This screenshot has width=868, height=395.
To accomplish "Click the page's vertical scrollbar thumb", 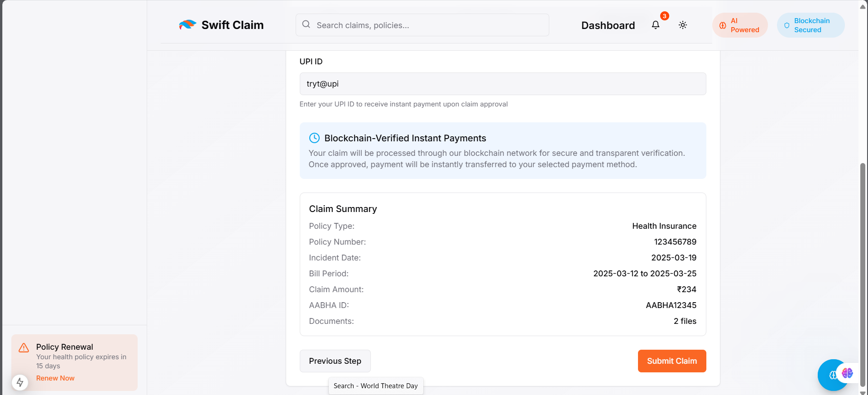I will coord(863,272).
